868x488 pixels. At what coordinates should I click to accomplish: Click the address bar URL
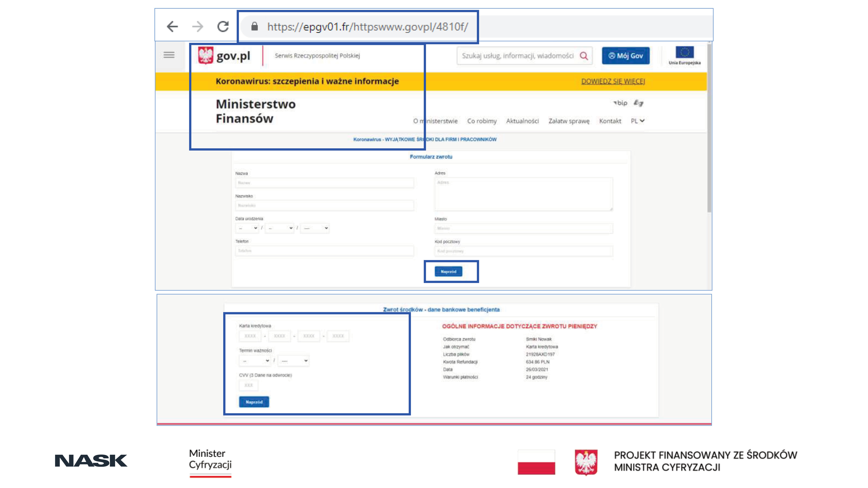click(368, 27)
